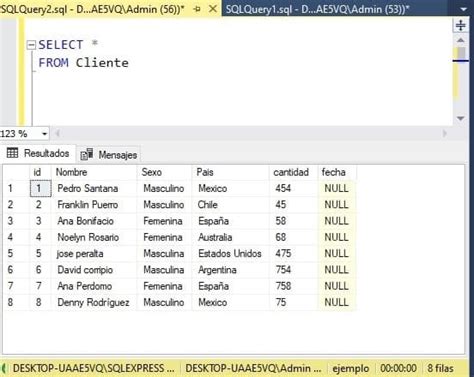Screen dimensions: 474x377
Task: Click the 8 filas row count
Action: (440, 368)
